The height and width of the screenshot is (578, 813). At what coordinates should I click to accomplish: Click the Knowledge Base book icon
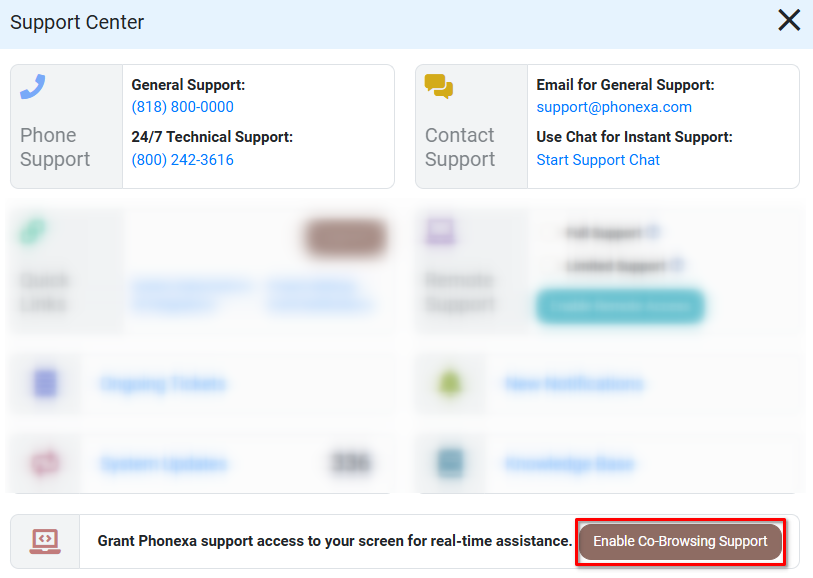(450, 463)
